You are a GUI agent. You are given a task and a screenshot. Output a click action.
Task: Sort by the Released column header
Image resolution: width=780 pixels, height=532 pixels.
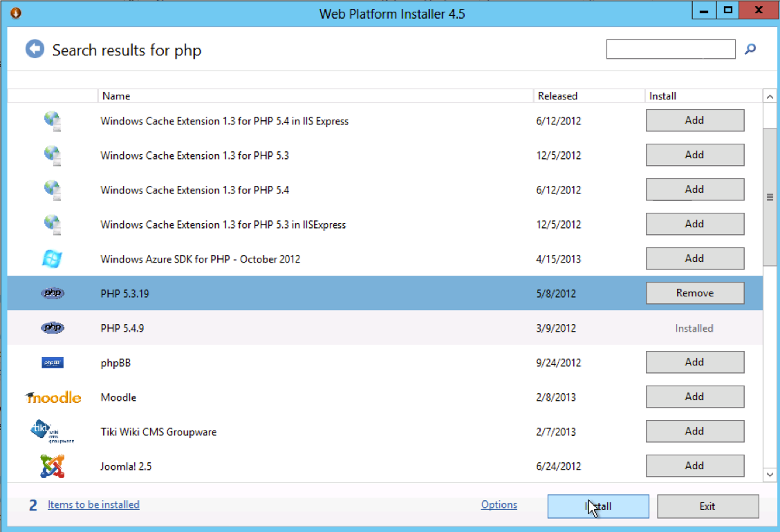[x=589, y=96]
